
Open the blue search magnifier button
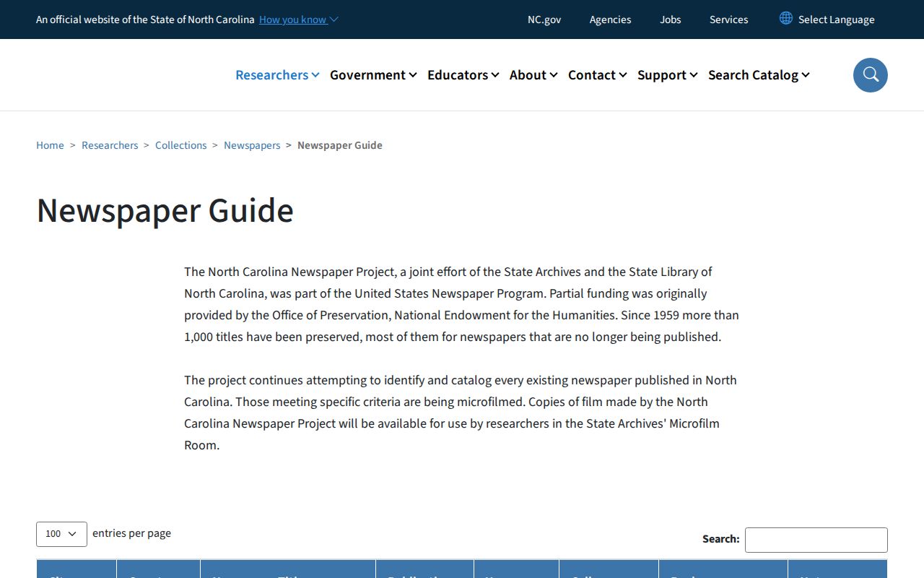coord(871,75)
